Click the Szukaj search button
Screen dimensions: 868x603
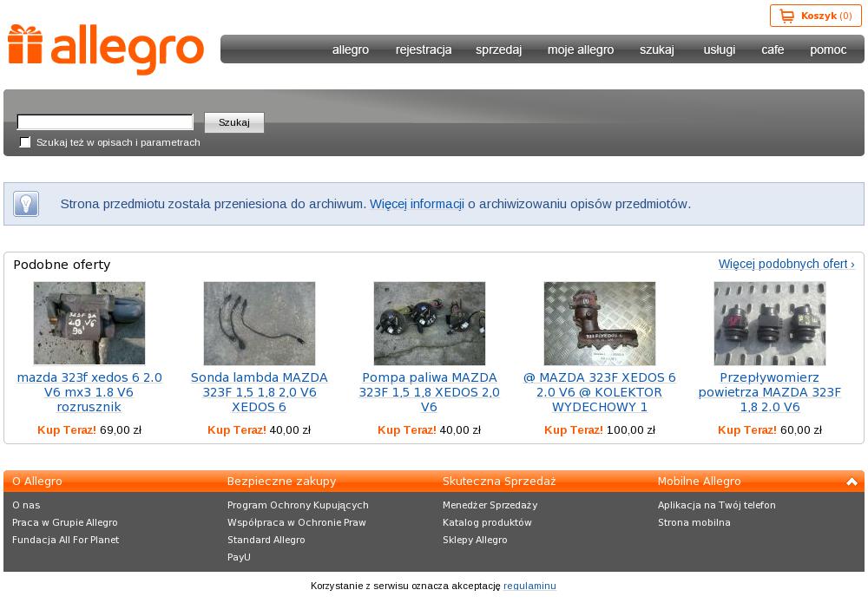234,122
